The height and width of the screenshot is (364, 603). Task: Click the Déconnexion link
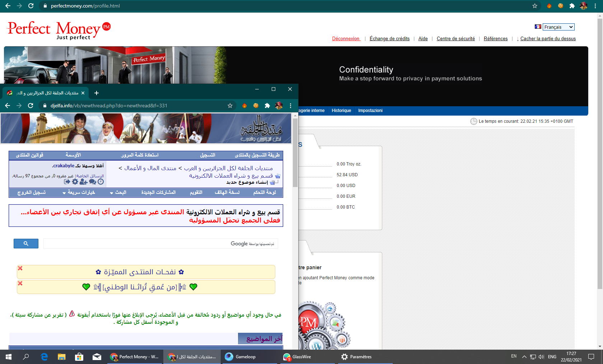346,39
